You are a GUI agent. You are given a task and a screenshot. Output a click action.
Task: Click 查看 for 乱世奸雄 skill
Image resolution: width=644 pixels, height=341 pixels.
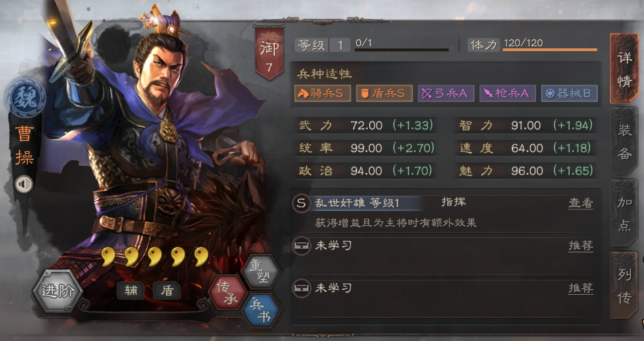tap(581, 203)
